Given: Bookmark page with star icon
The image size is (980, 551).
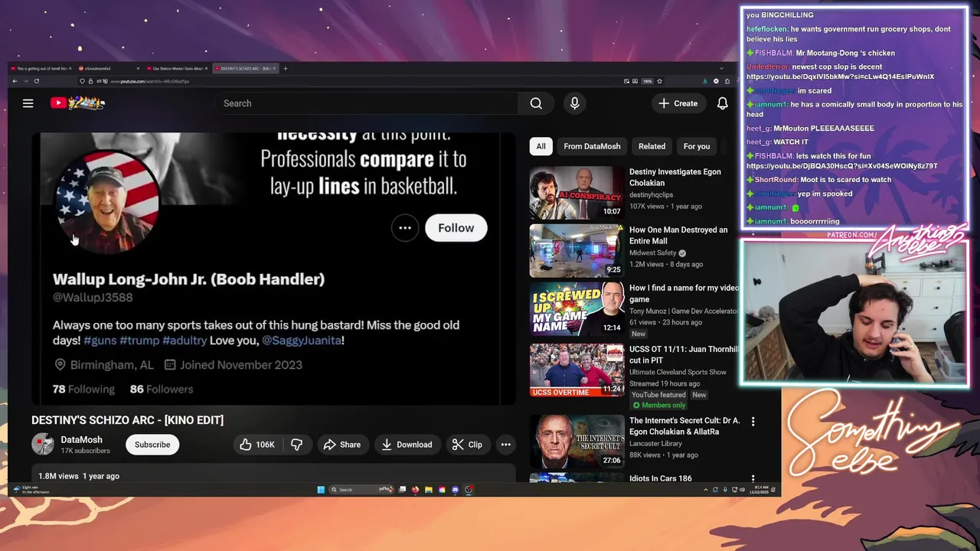Looking at the screenshot, I should coord(659,81).
